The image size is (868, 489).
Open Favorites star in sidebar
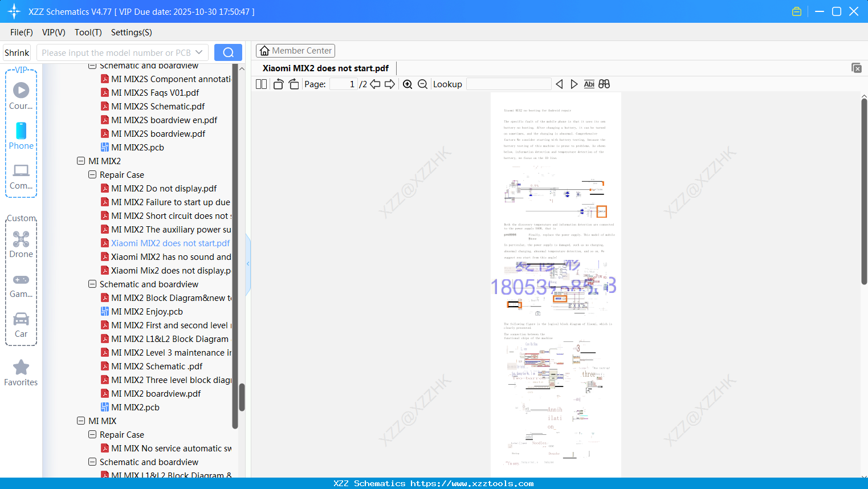coord(21,373)
